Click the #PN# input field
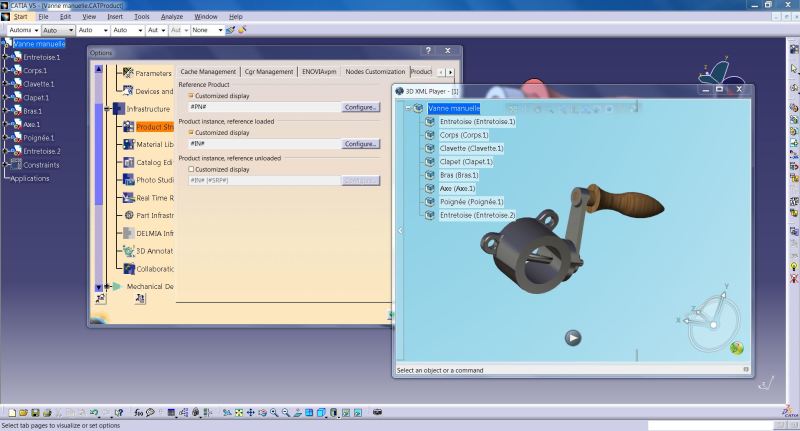Screen dimensions: 800x431 click(x=264, y=107)
